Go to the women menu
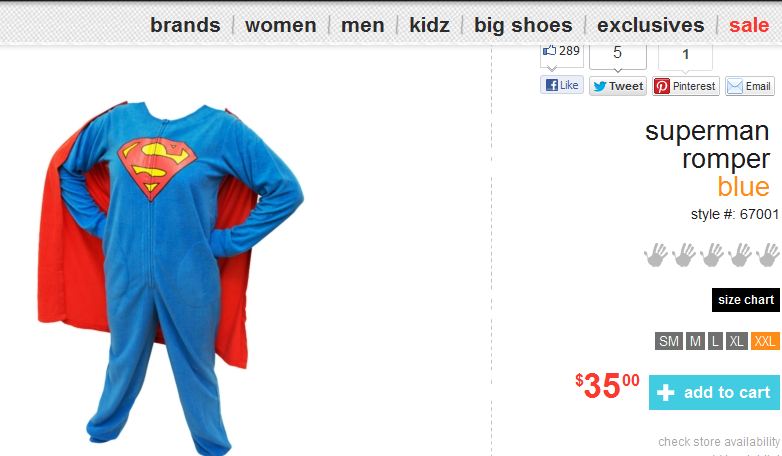The width and height of the screenshot is (782, 456). (x=281, y=25)
